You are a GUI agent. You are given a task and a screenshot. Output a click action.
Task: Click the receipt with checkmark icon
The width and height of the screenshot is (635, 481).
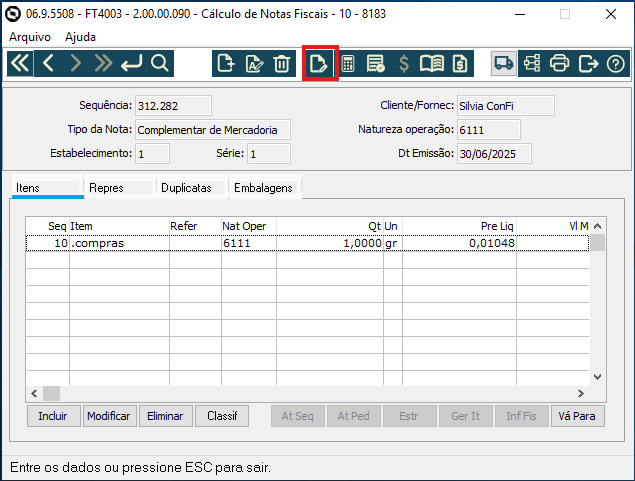375,64
